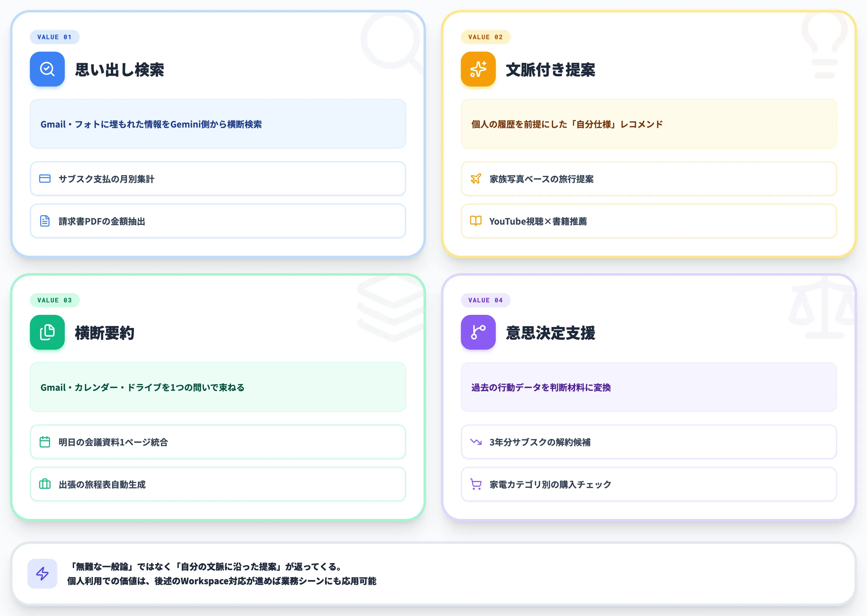867x616 pixels.
Task: Click the downward trend icon by 3年分サブスクの解約候補
Action: (476, 442)
